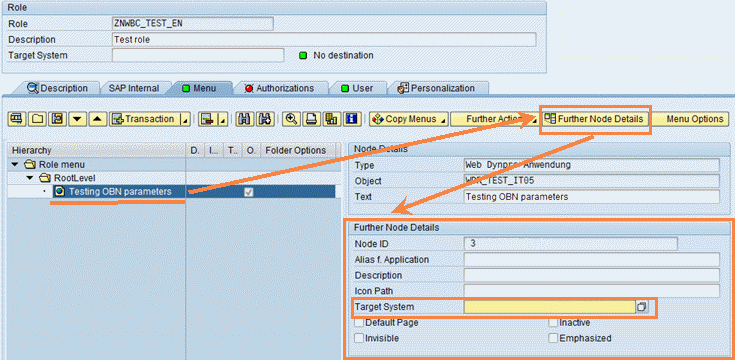Click the Role menu folder icon
This screenshot has height=360, width=735.
(30, 165)
